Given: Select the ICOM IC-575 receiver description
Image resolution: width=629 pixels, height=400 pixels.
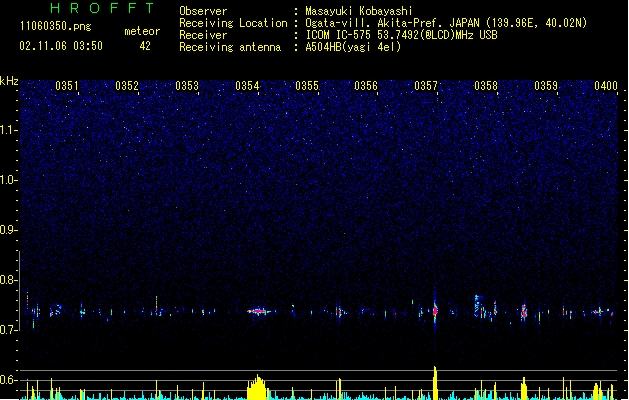Looking at the screenshot, I should [x=401, y=35].
